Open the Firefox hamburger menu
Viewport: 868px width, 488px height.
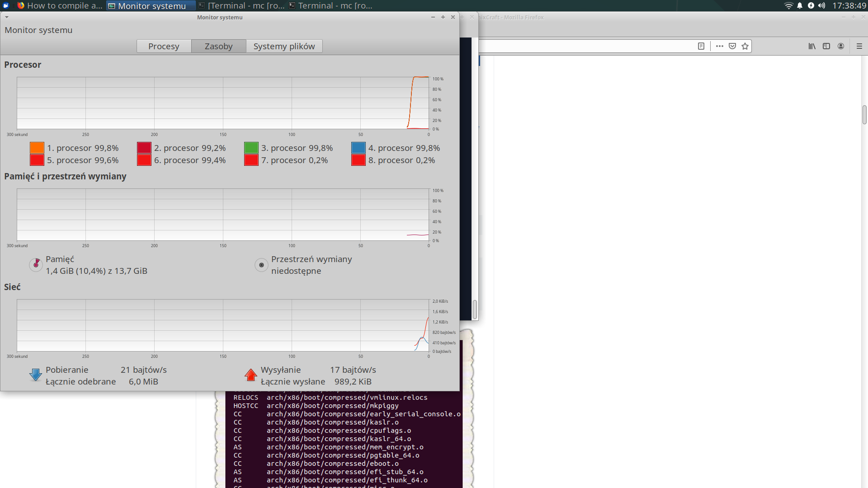tap(859, 46)
